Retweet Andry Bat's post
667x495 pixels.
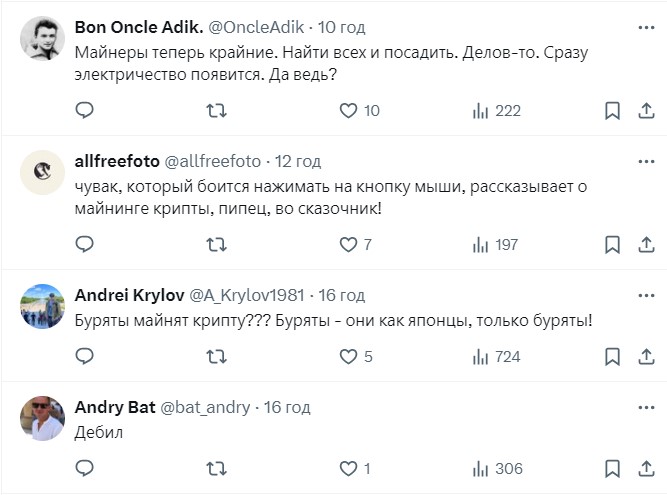215,468
